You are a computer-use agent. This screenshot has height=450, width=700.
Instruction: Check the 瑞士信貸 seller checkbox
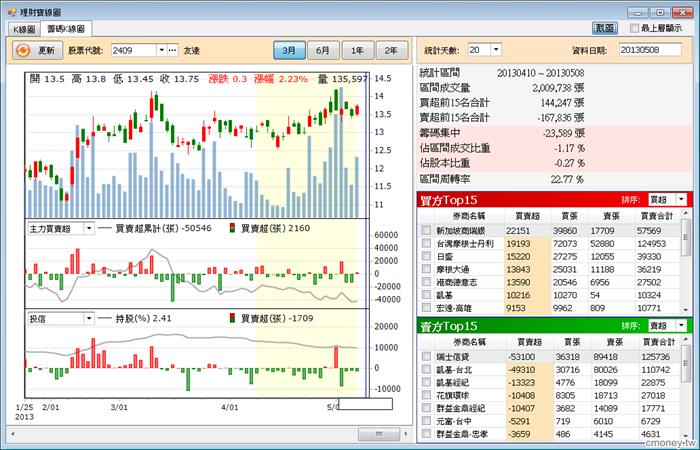pyautogui.click(x=426, y=356)
